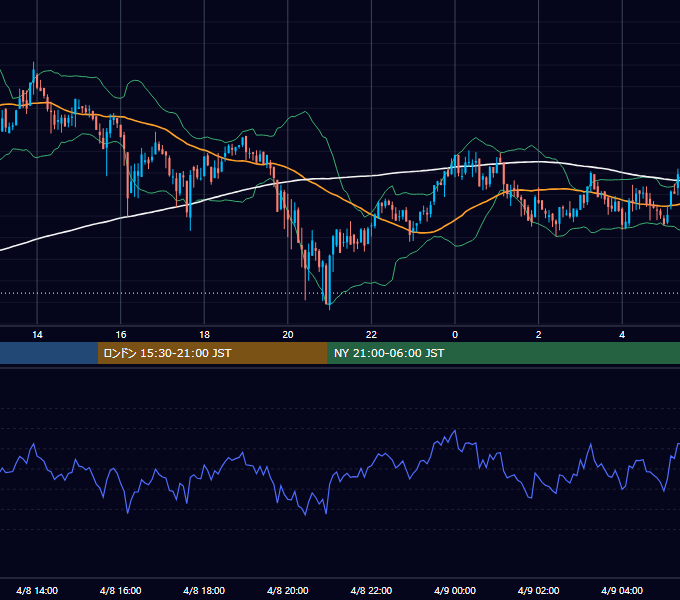
Task: Select the 22 hour label on the price chart axis
Action: click(371, 335)
